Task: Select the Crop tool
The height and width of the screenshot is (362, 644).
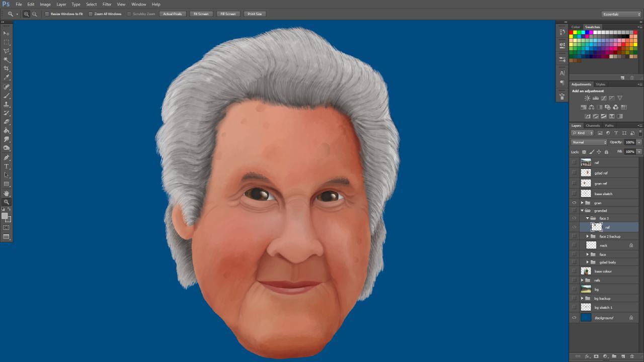Action: point(7,68)
